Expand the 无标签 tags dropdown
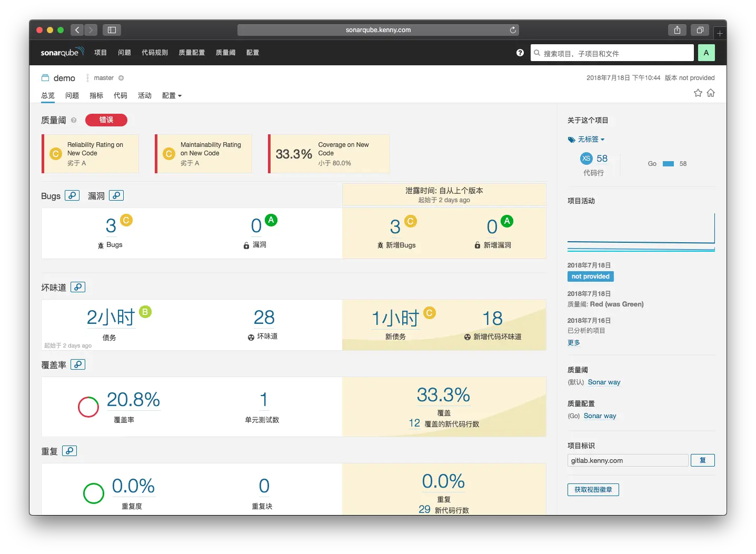Screen dimensions: 756x554 (x=586, y=140)
